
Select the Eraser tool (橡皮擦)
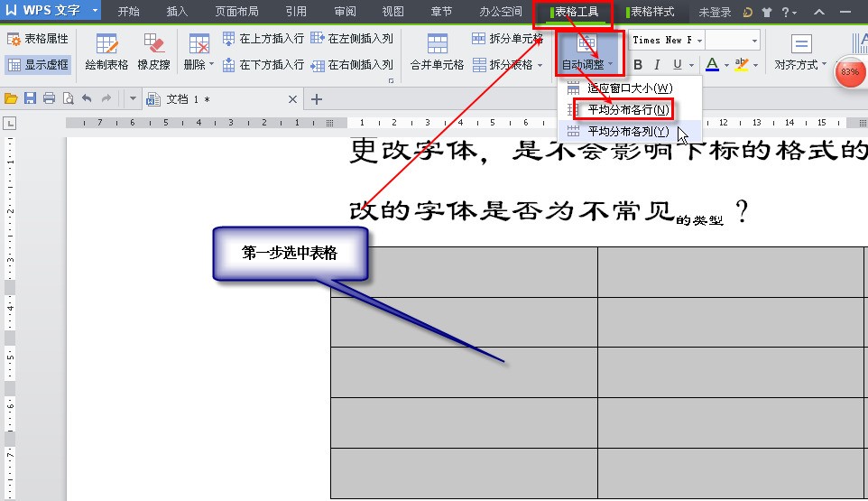(153, 52)
